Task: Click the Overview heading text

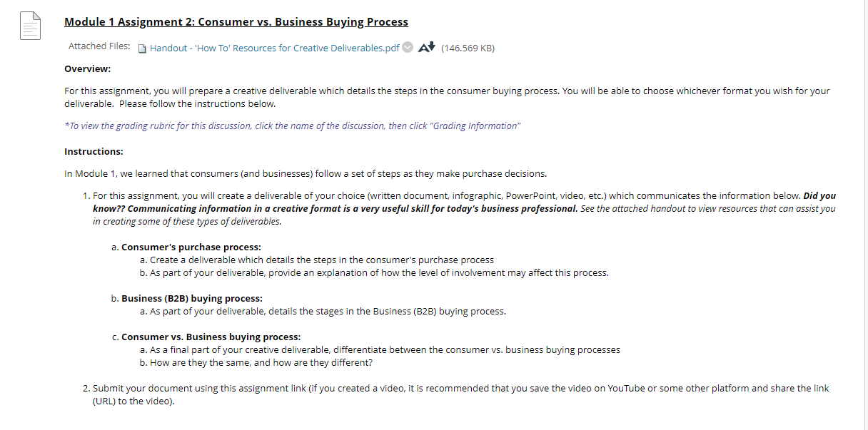Action: (81, 68)
